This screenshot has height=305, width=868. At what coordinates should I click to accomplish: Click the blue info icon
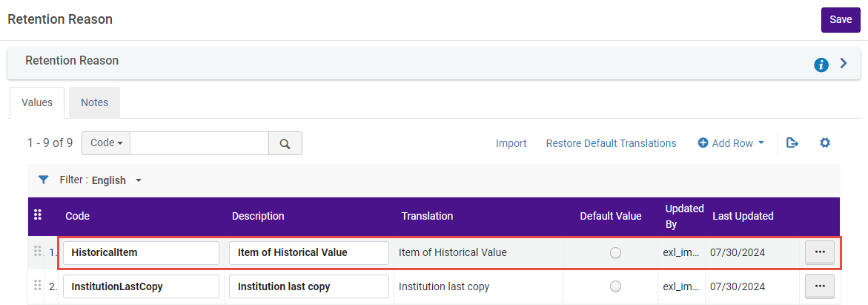point(821,65)
